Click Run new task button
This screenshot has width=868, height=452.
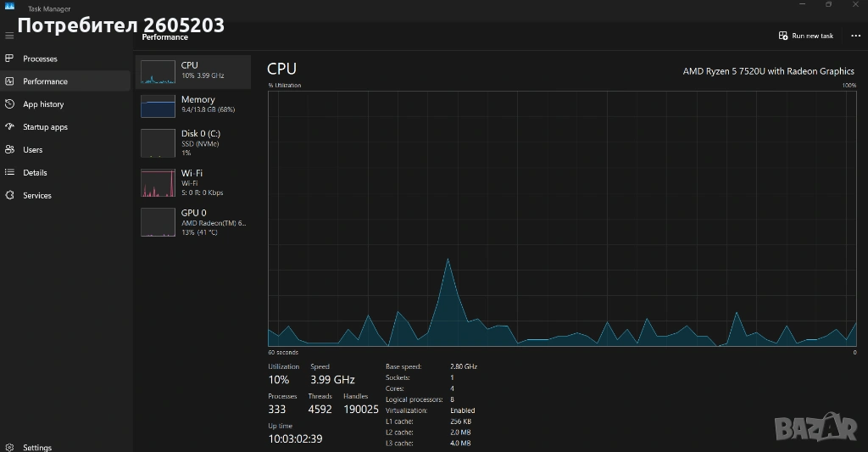pos(806,36)
